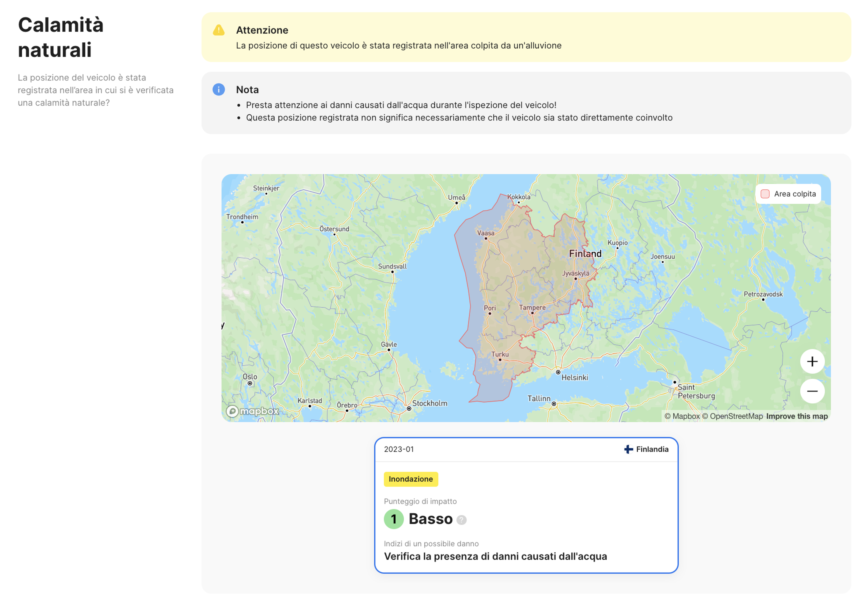Click the yellow warning triangle icon
Viewport: 868px width, 602px height.
219,30
